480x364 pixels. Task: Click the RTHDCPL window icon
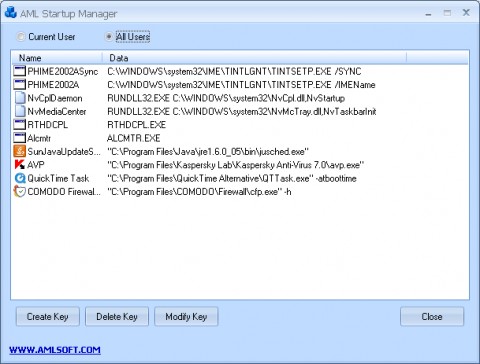point(20,125)
